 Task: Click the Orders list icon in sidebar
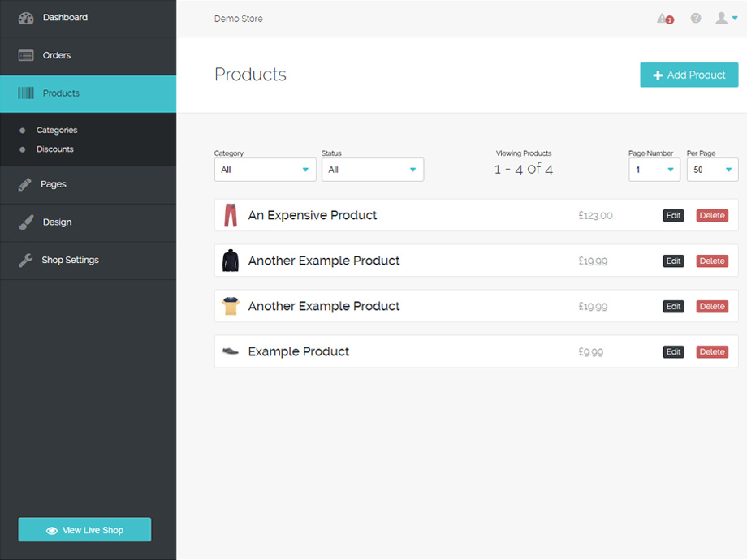[x=26, y=55]
